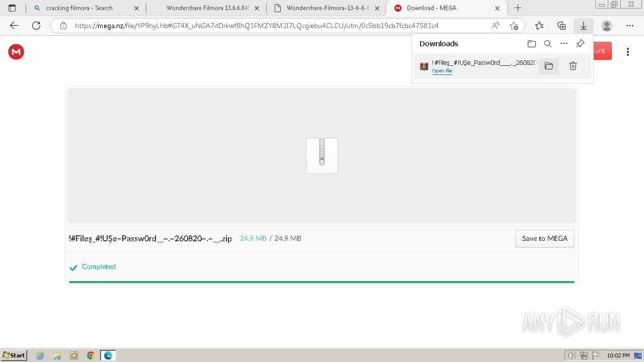Select Edge in the taskbar
The image size is (644, 362).
(x=108, y=355)
